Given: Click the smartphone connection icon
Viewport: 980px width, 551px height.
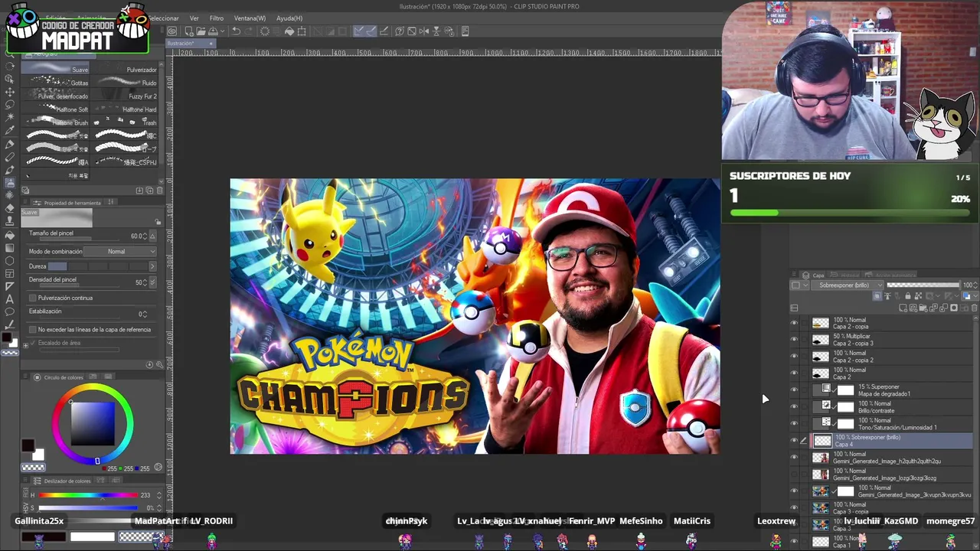Looking at the screenshot, I should (465, 31).
